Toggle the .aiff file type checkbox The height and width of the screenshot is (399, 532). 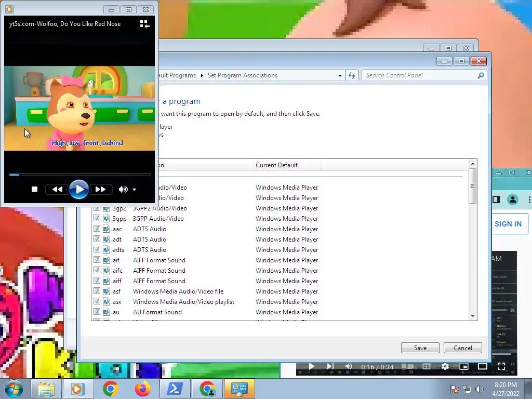[x=97, y=281]
